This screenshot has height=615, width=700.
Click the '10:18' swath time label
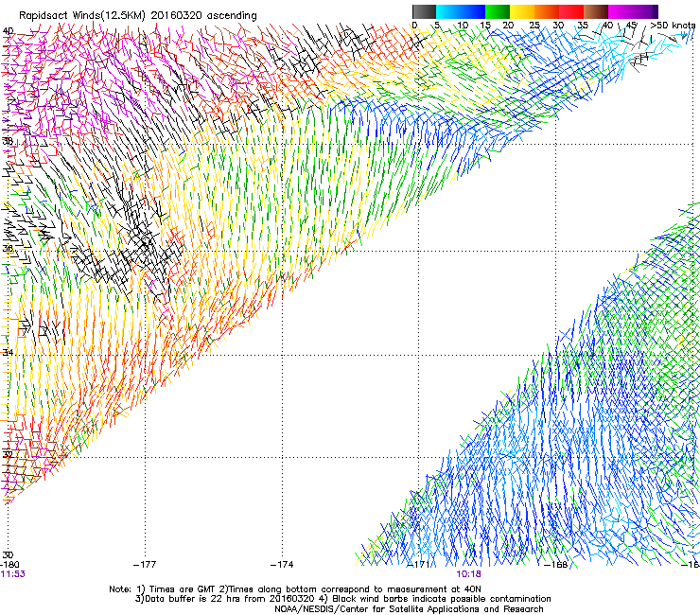click(x=468, y=574)
